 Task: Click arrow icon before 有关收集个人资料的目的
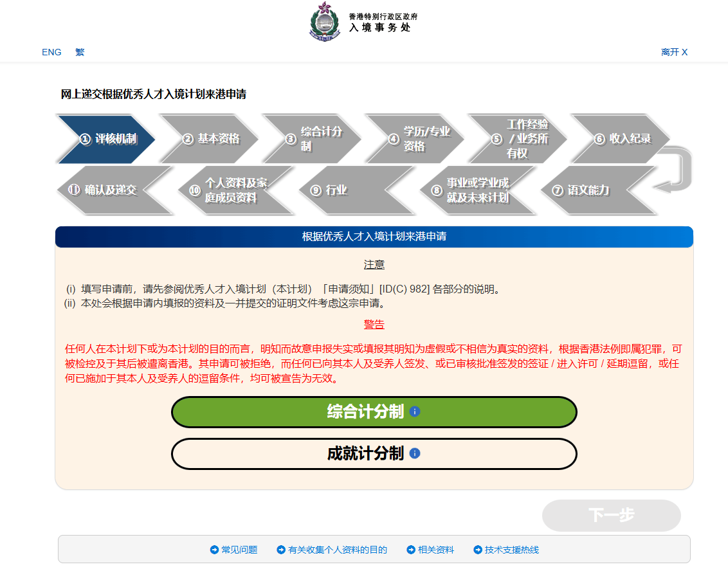281,550
